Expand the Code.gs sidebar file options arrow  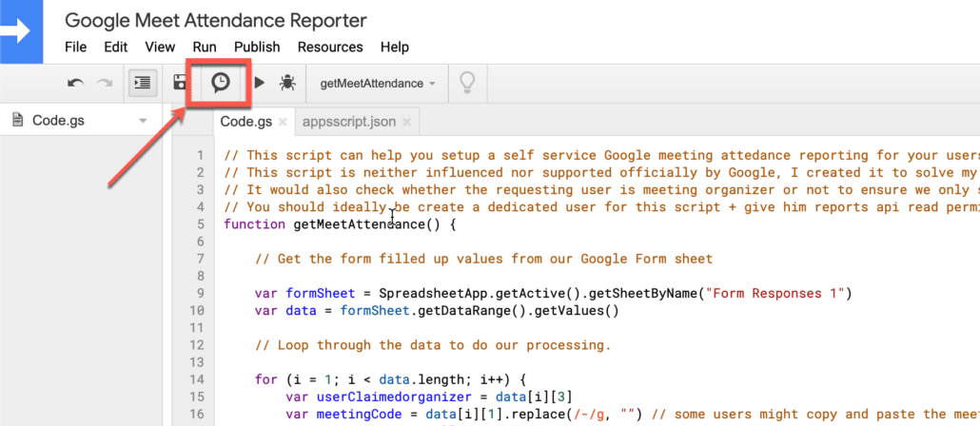pos(143,121)
